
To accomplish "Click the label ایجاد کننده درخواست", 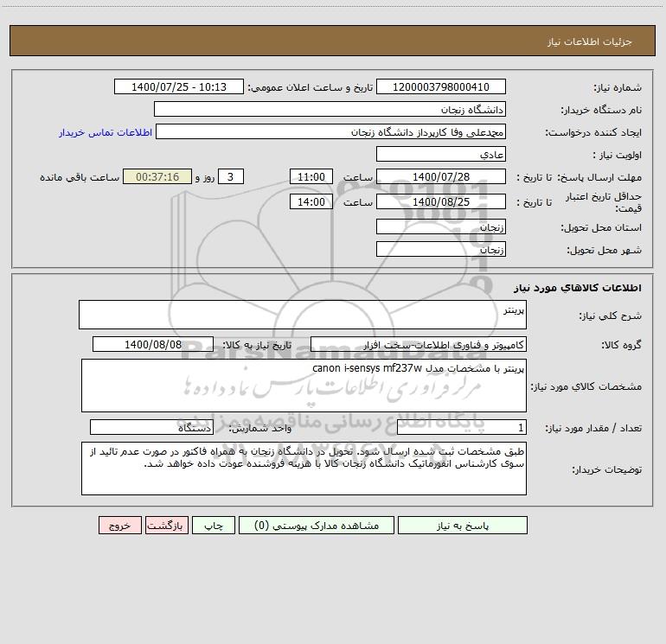I will point(593,132).
